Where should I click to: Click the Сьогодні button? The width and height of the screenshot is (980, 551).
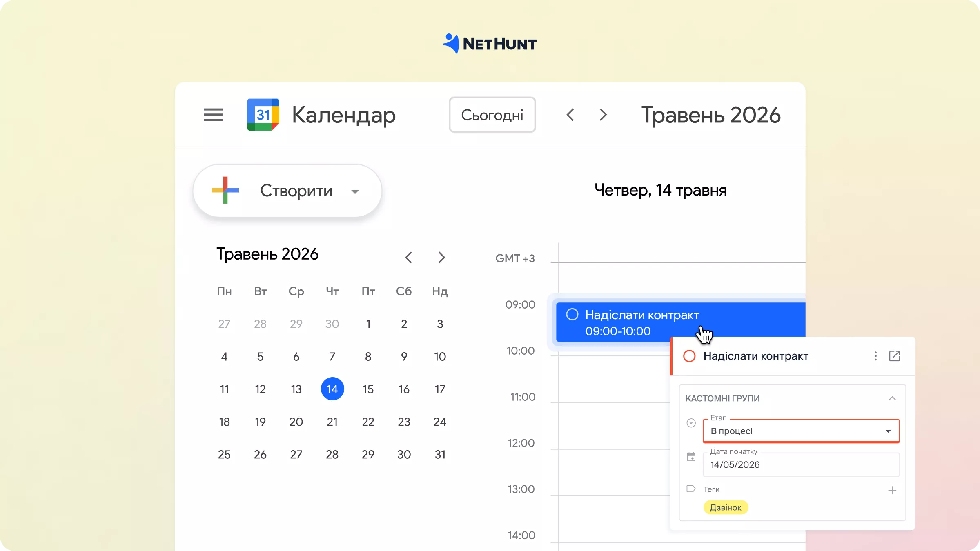(x=492, y=115)
